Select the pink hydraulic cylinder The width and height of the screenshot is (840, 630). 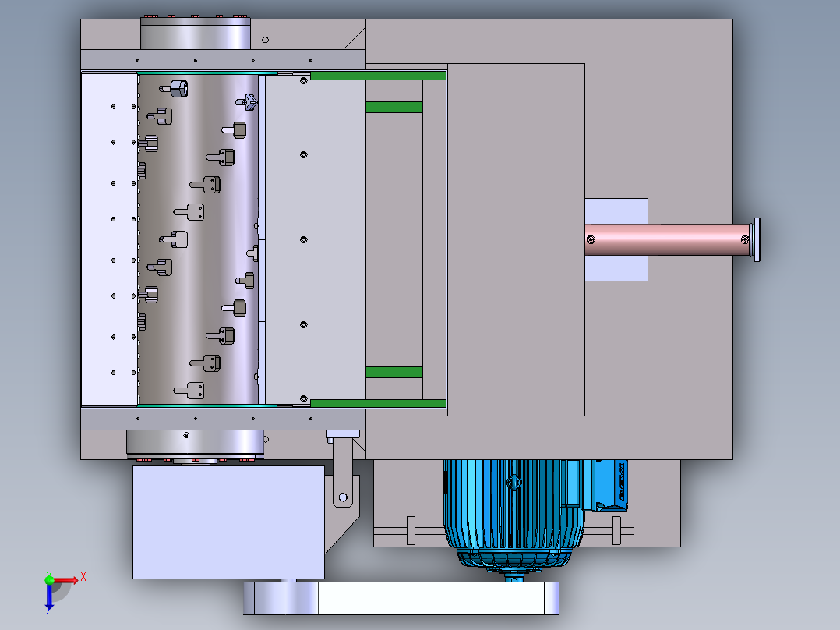pyautogui.click(x=668, y=239)
